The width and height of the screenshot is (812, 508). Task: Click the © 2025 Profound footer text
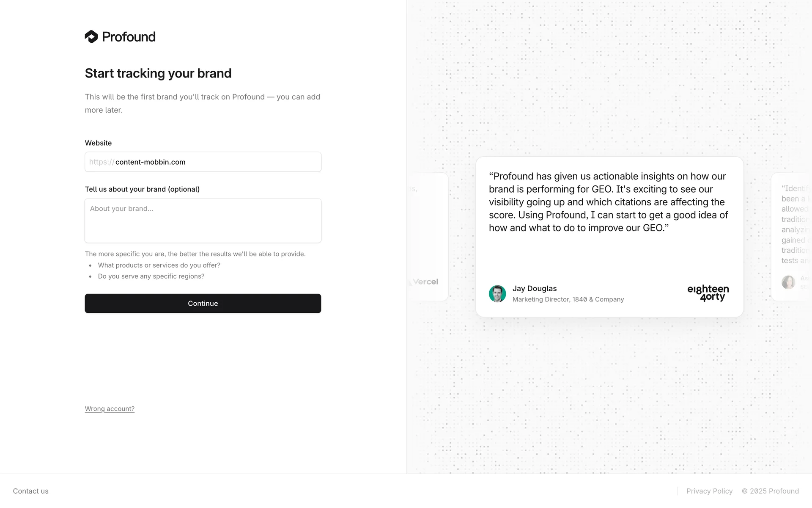click(770, 491)
